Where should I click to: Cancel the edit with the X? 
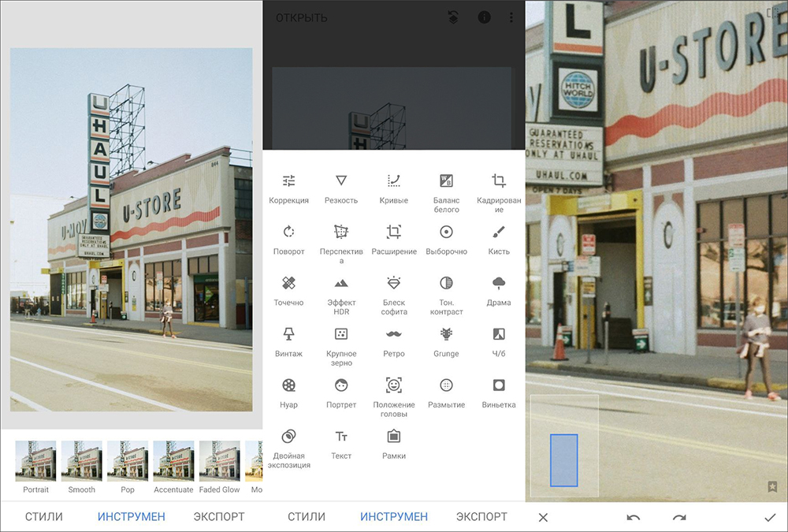[543, 517]
